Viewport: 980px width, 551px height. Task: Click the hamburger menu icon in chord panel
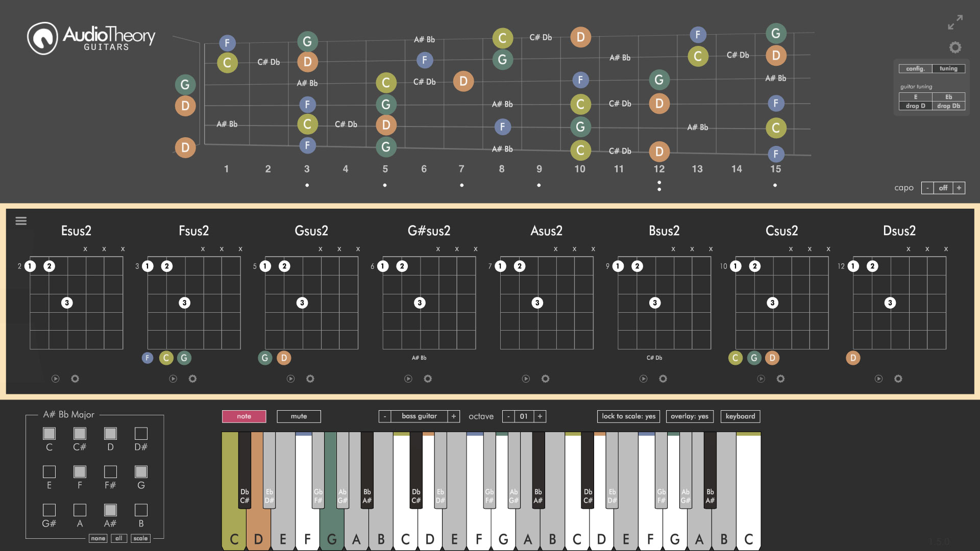pos(21,220)
